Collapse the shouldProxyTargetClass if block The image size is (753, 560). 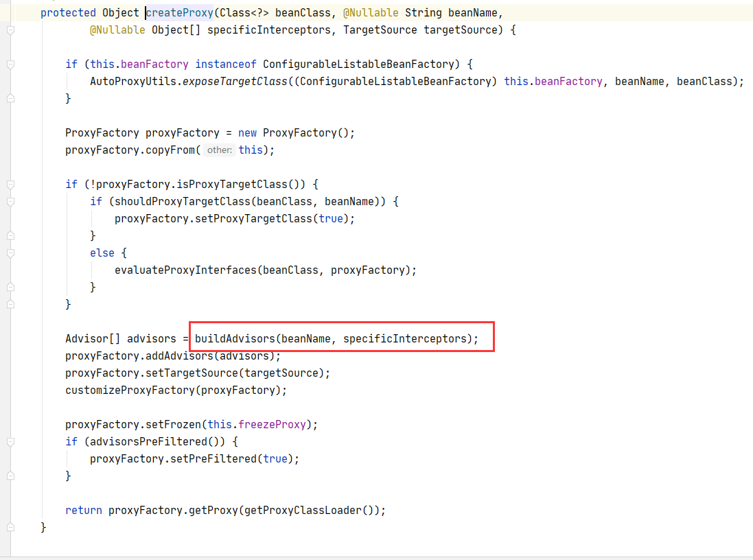(x=10, y=201)
